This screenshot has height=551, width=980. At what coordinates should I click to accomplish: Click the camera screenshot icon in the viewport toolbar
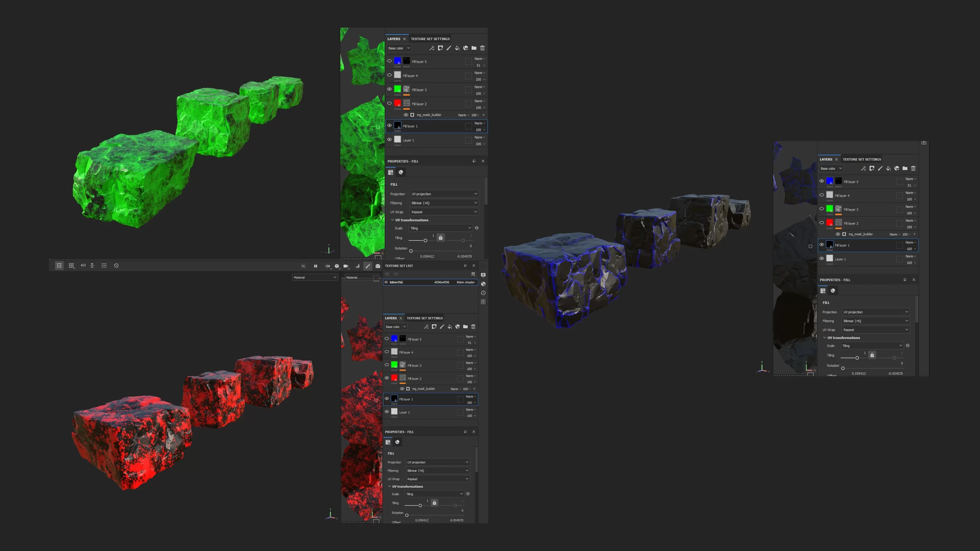click(378, 266)
